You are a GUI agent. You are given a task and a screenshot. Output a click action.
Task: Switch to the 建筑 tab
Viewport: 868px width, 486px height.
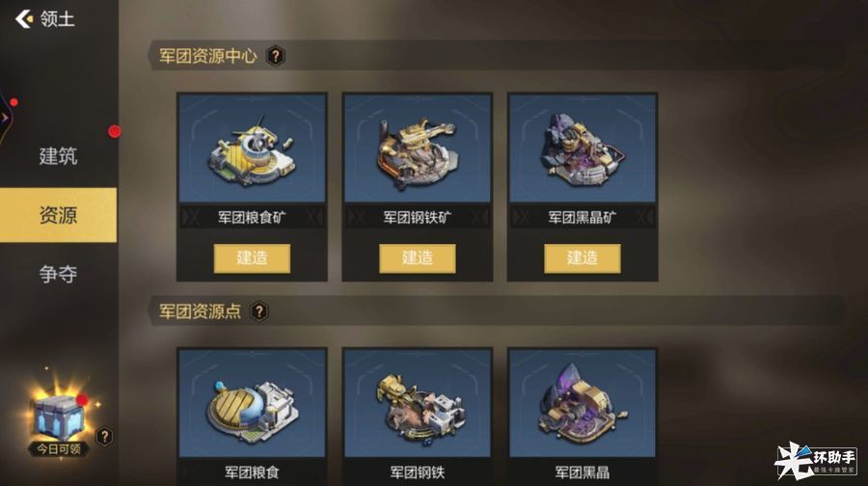click(58, 156)
